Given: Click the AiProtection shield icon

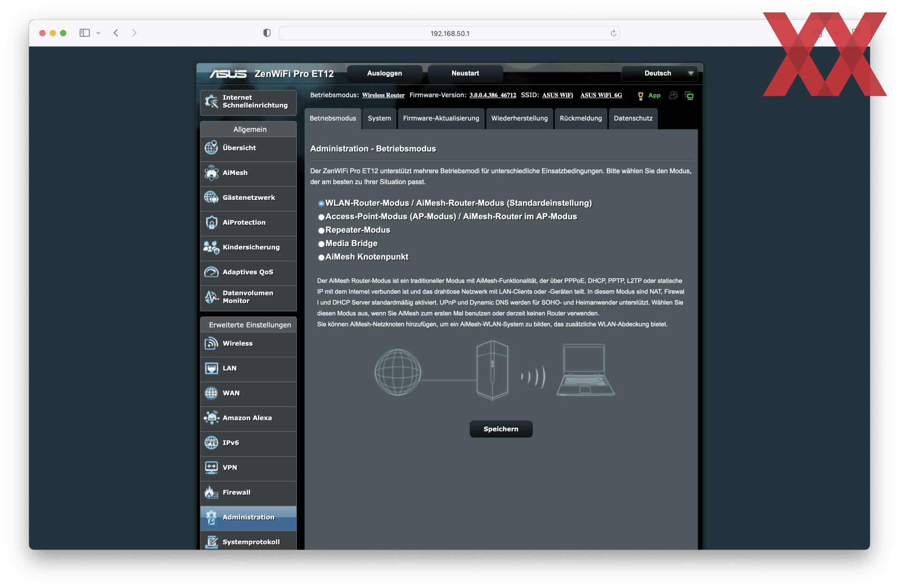Looking at the screenshot, I should pyautogui.click(x=212, y=222).
